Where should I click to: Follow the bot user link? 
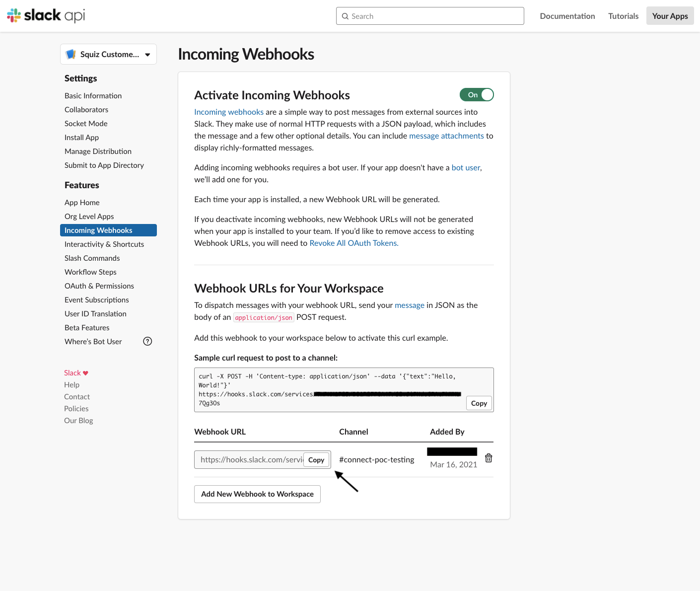[x=466, y=168]
